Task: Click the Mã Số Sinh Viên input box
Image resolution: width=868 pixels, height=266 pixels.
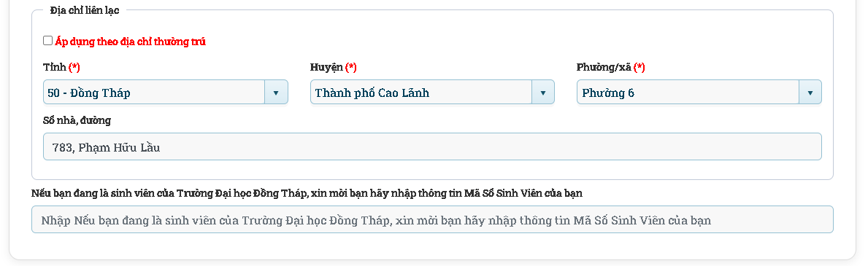Action: [432, 219]
